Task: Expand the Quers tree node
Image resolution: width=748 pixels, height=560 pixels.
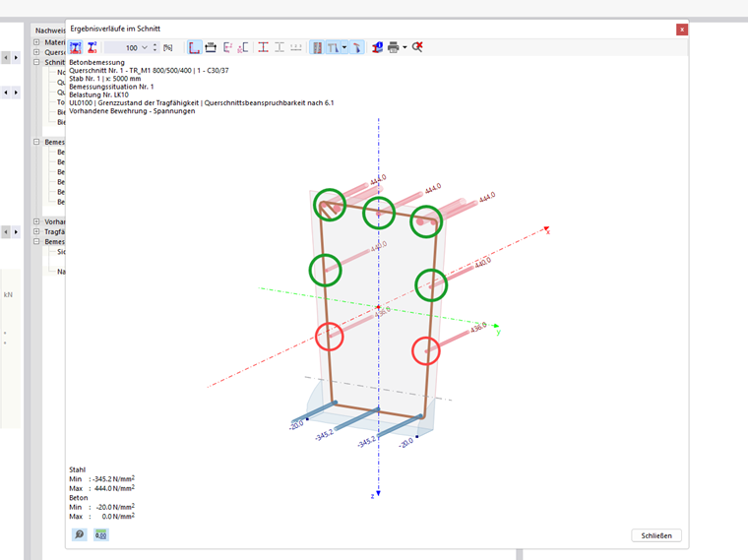Action: pos(36,52)
